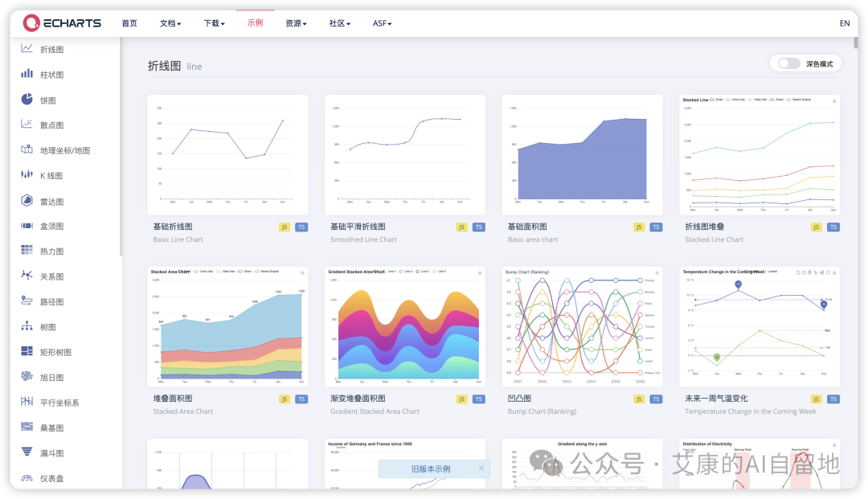
Task: Open the Temperature Change thumbnail
Action: point(759,327)
